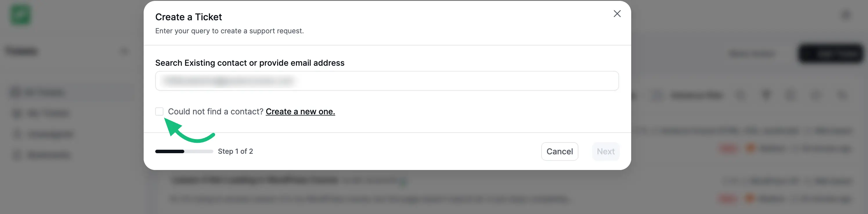Close the Create a Ticket dialog with the X

click(617, 14)
